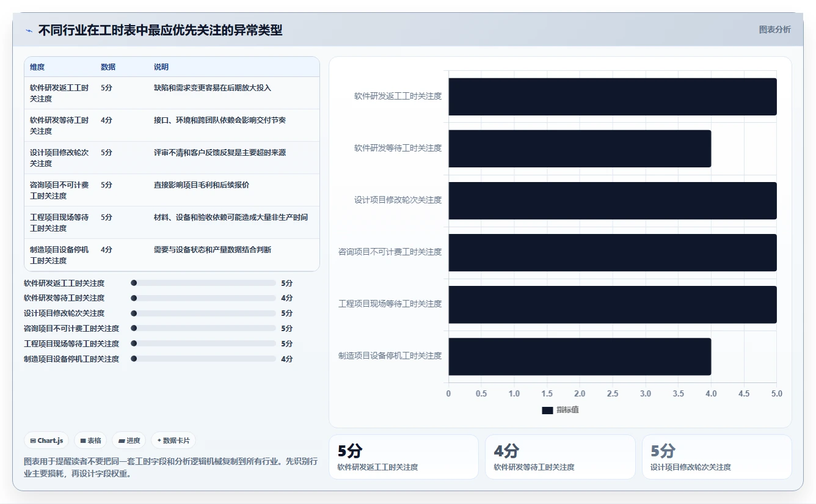Click the 图表分析 label in the header

click(774, 29)
